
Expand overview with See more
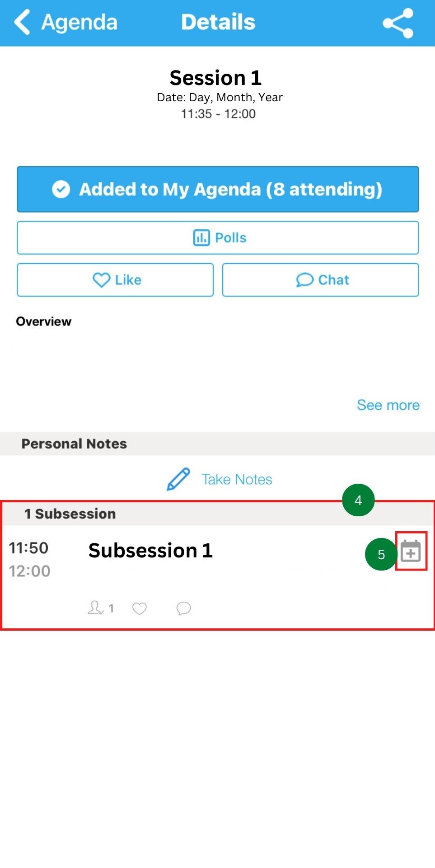point(388,405)
